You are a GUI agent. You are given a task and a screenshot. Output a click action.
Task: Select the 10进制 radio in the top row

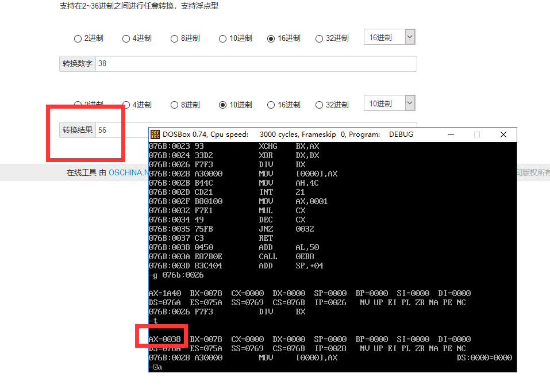point(223,39)
